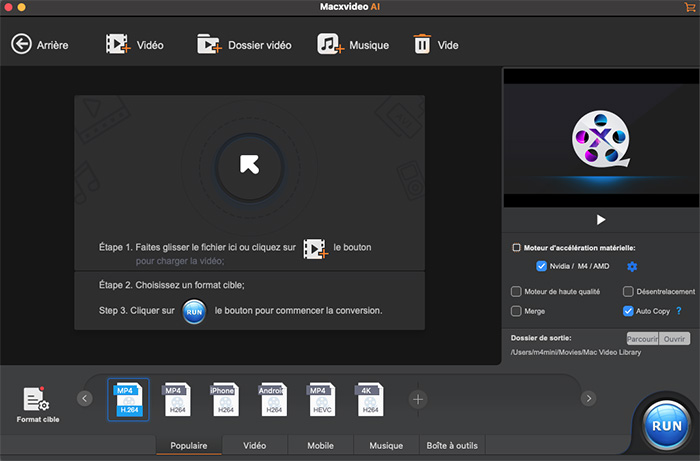Add a video with the Vidéo icon
The image size is (700, 461).
(118, 44)
